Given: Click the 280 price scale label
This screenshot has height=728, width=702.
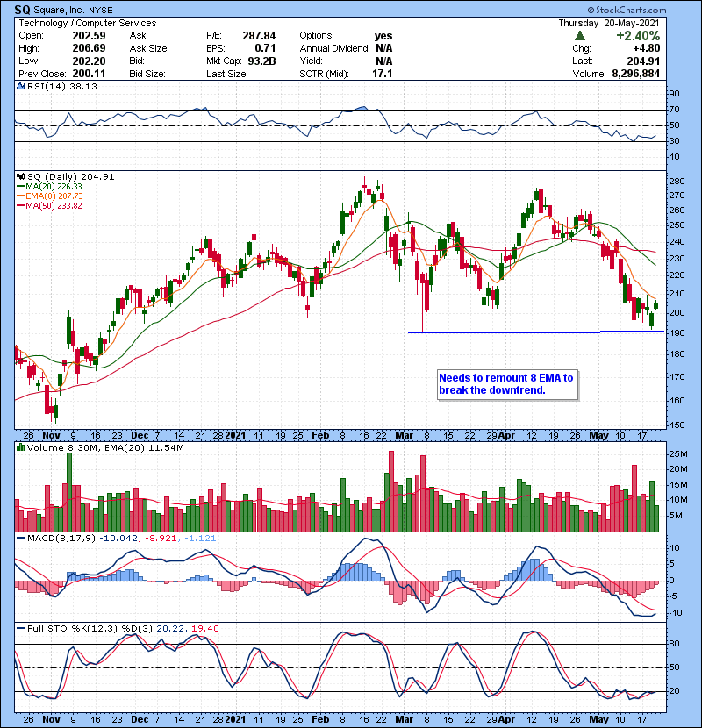Looking at the screenshot, I should (677, 181).
